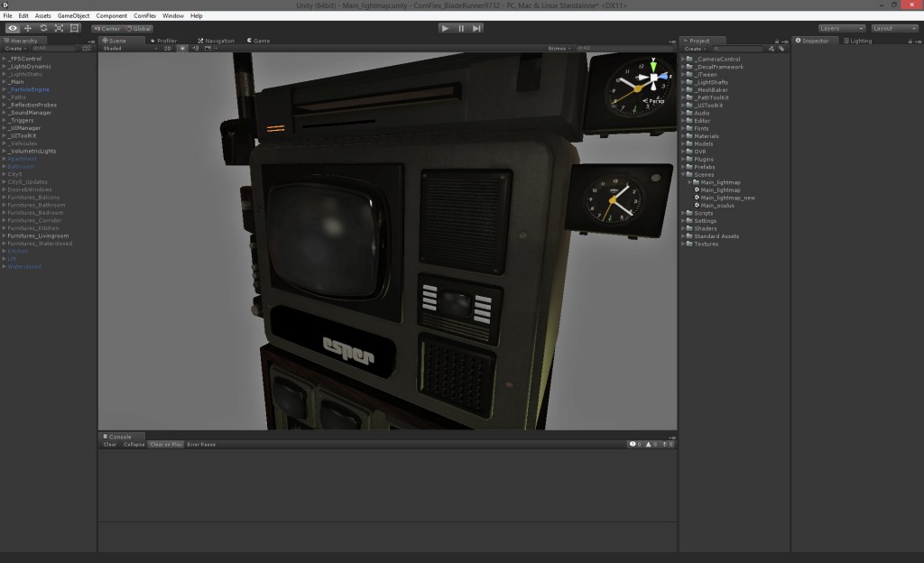Select the Hand (view) tool
The image size is (924, 563).
point(13,28)
